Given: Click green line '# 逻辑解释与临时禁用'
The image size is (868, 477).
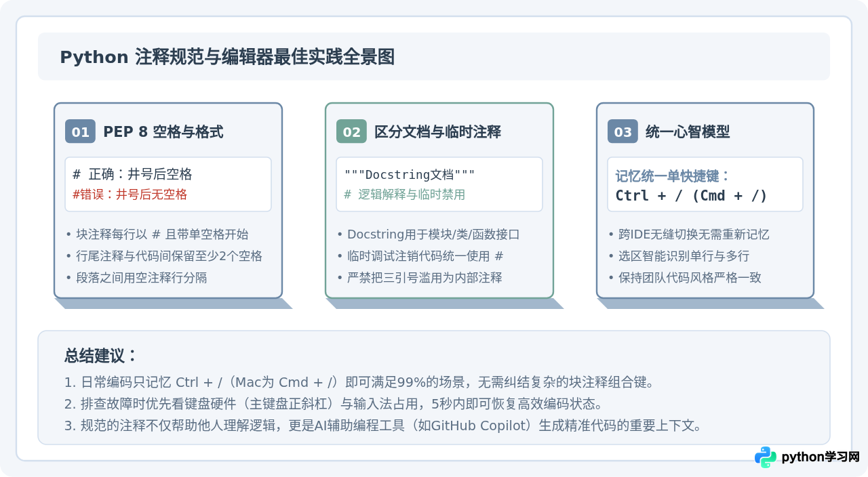Looking at the screenshot, I should pos(404,194).
